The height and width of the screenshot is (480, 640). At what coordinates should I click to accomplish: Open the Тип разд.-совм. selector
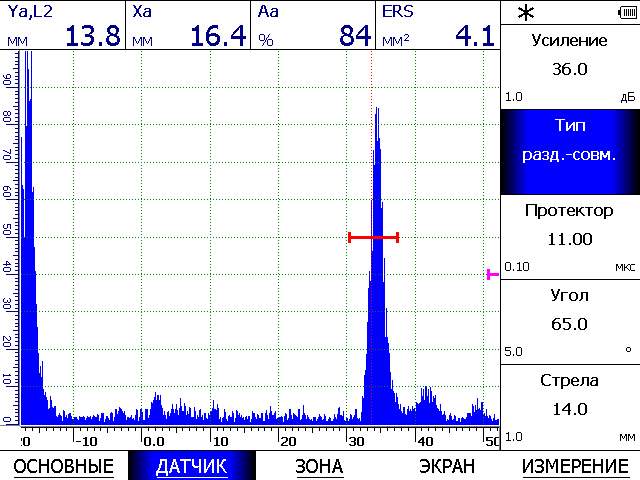click(x=570, y=151)
